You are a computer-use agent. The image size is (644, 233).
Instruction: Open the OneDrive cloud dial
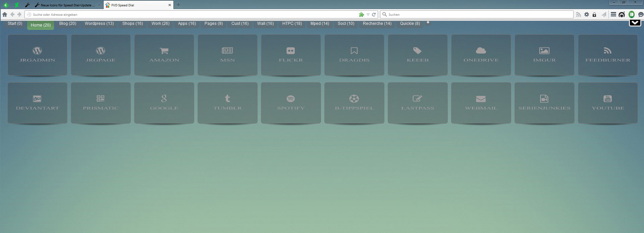(x=481, y=55)
